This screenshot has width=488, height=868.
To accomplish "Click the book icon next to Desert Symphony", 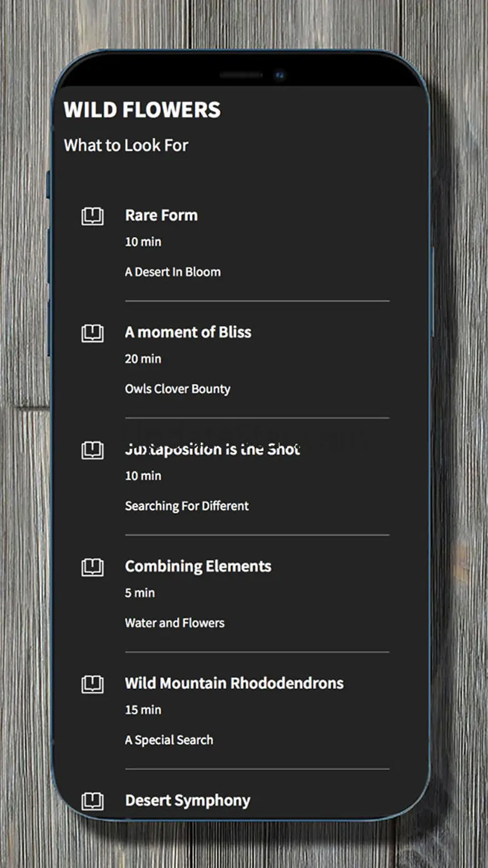I will (x=93, y=802).
